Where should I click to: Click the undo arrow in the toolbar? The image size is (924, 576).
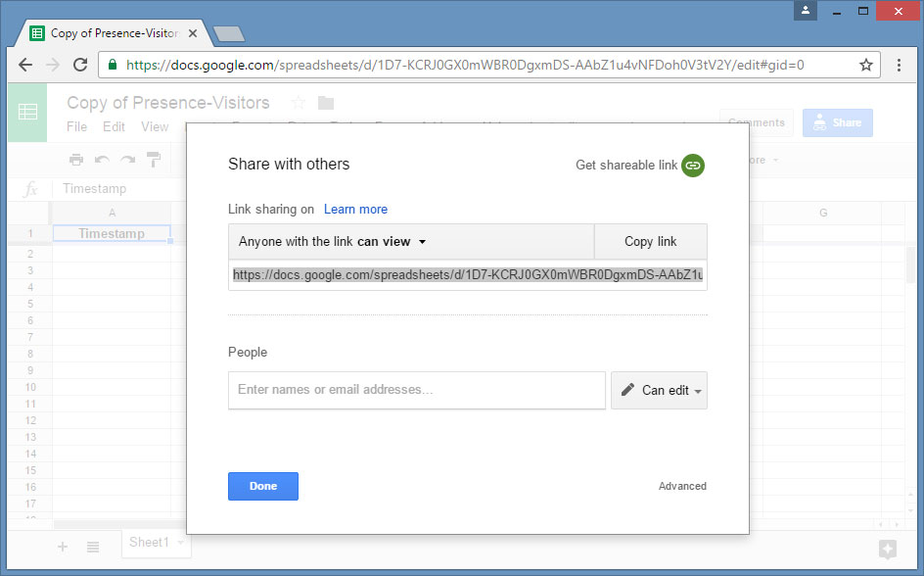click(102, 160)
